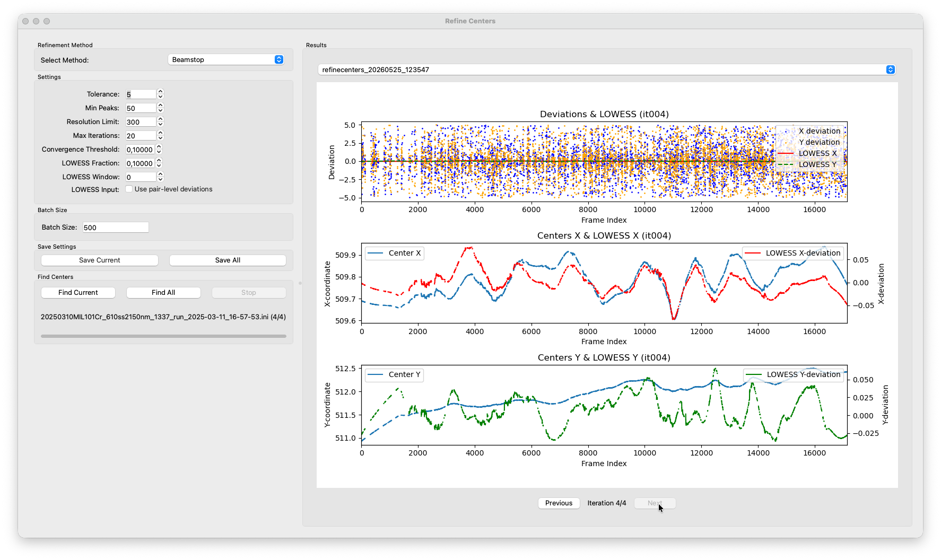Click the Next iteration button
This screenshot has width=941, height=560.
[x=655, y=503]
